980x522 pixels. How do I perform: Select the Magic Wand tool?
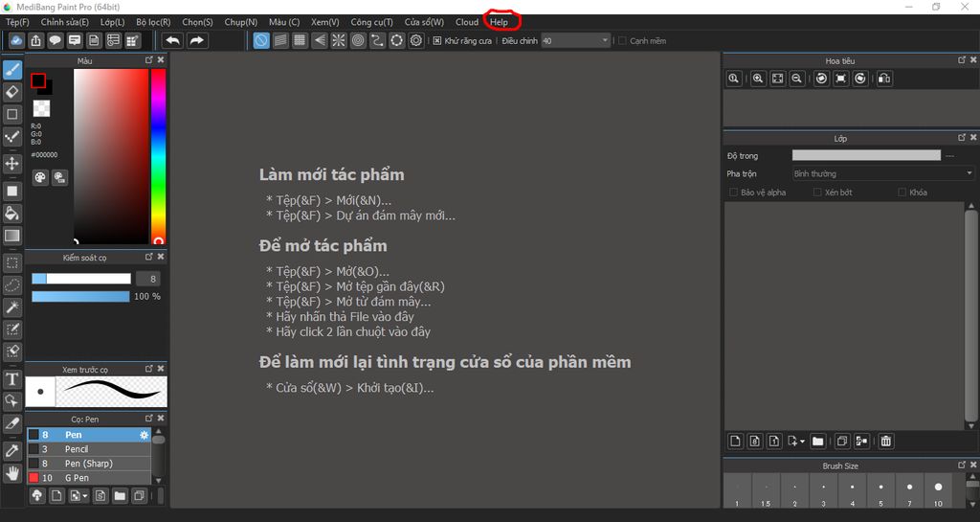click(x=12, y=306)
